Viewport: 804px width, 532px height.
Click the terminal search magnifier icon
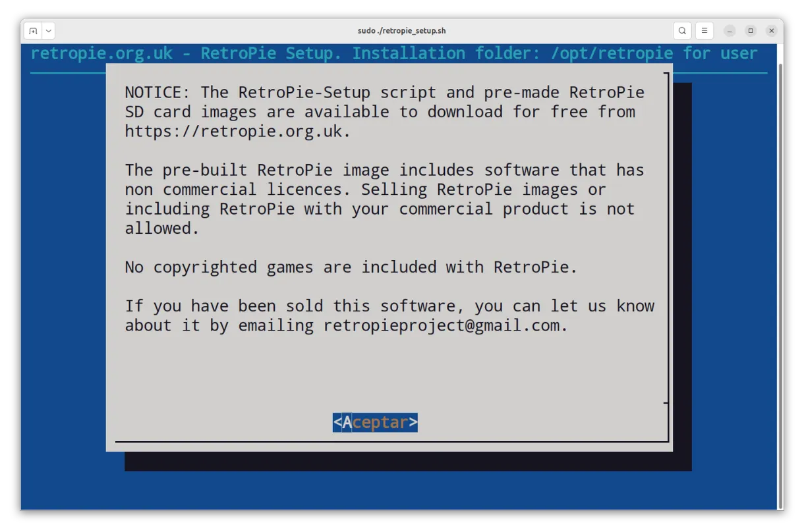pos(683,31)
